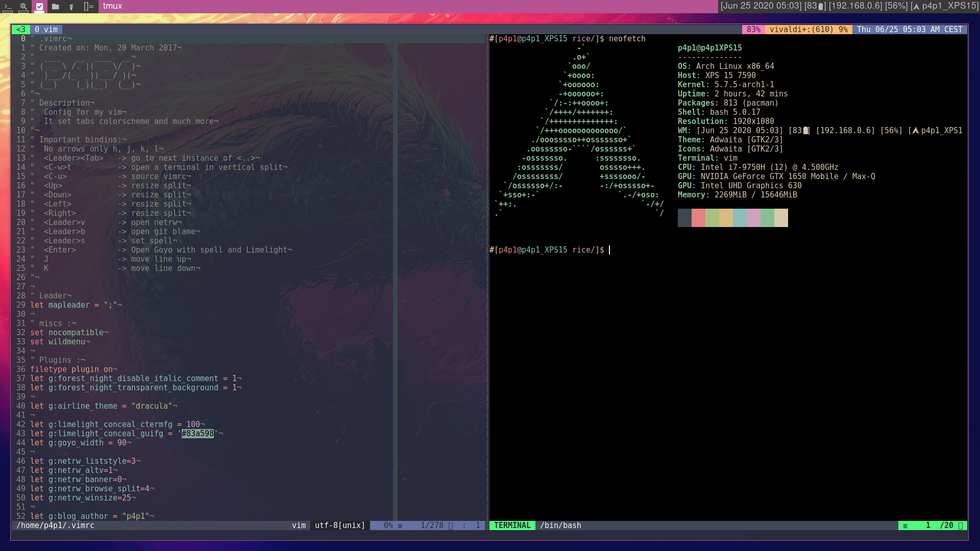Click the utf-8[unix] encoding segment
The width and height of the screenshot is (980, 551).
click(x=339, y=525)
